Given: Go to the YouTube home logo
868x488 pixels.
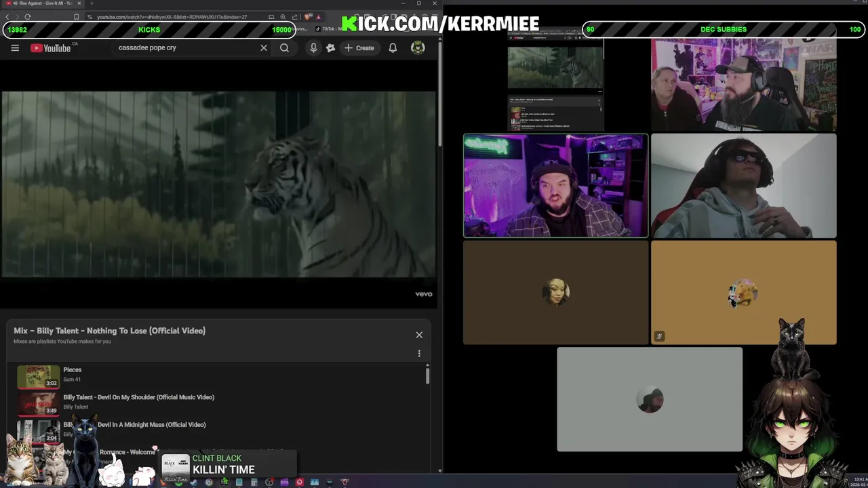Looking at the screenshot, I should (x=51, y=48).
